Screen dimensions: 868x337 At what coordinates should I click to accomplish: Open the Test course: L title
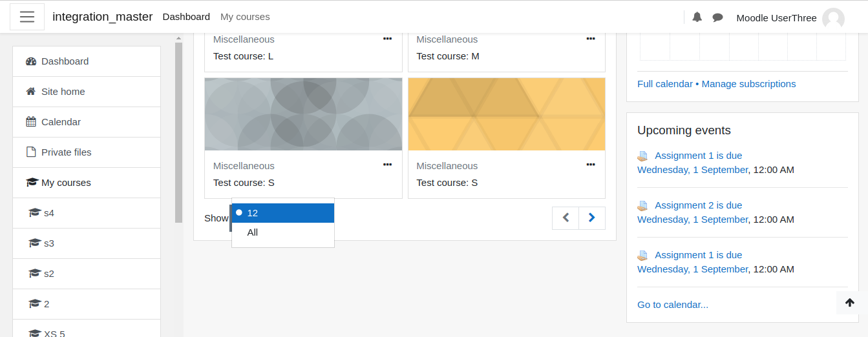coord(243,56)
